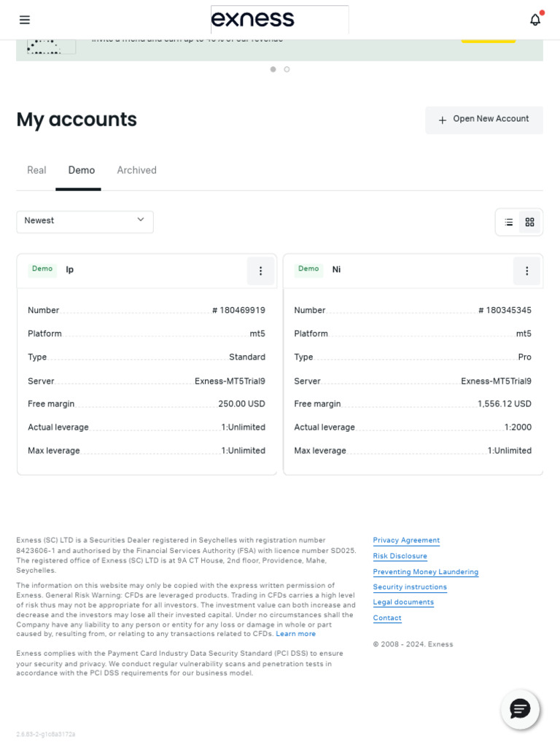Select the Archived accounts tab
This screenshot has height=747, width=560.
(136, 171)
